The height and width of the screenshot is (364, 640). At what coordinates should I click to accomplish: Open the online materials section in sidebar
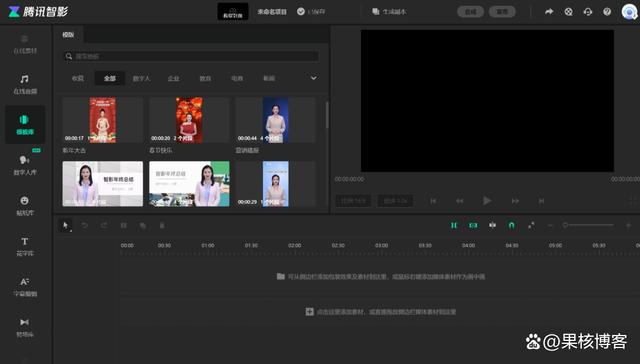point(25,44)
